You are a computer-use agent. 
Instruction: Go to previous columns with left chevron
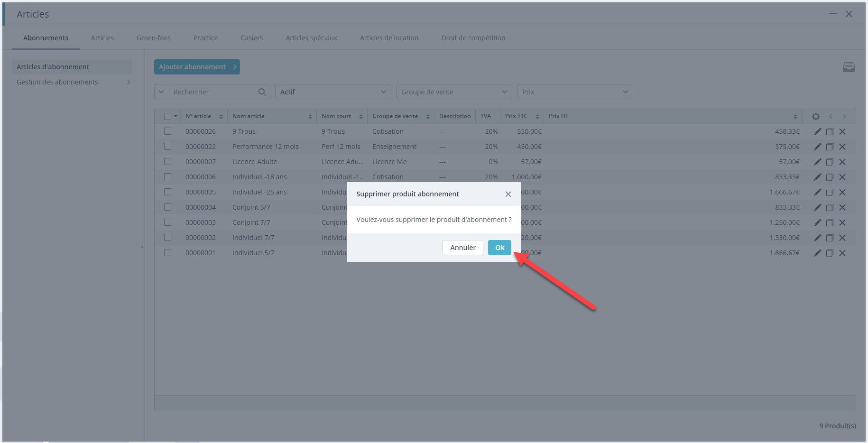(831, 116)
